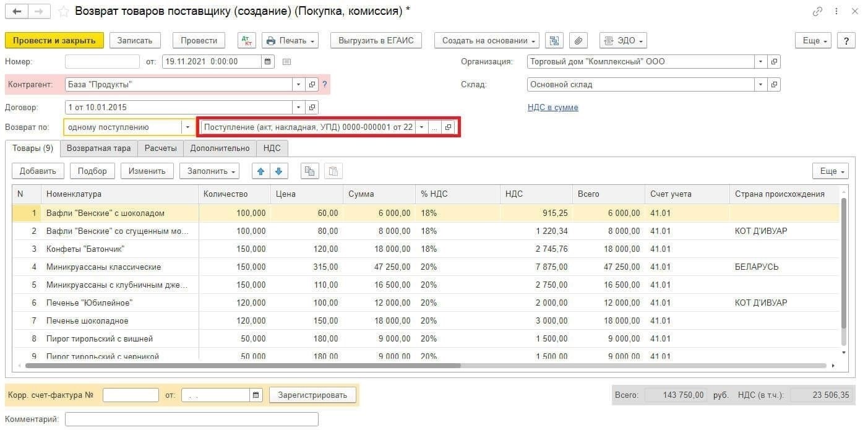Open the Расчеты tab
The height and width of the screenshot is (430, 868).
161,148
